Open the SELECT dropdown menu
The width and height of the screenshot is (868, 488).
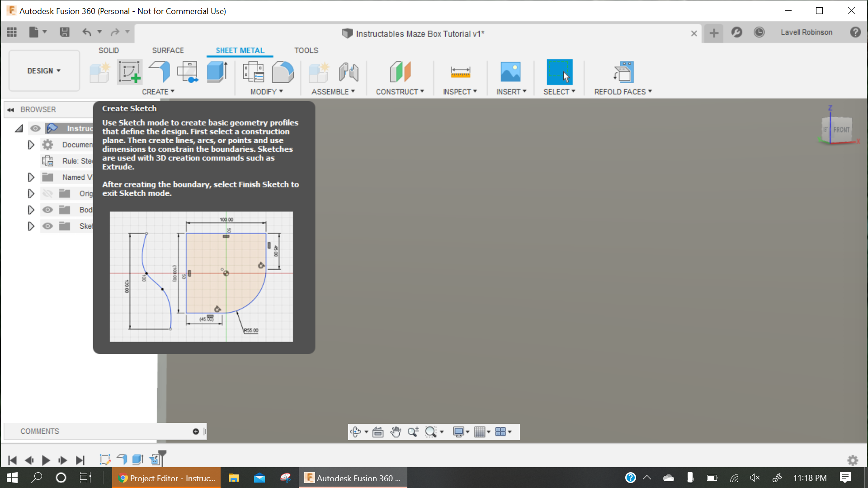[560, 92]
